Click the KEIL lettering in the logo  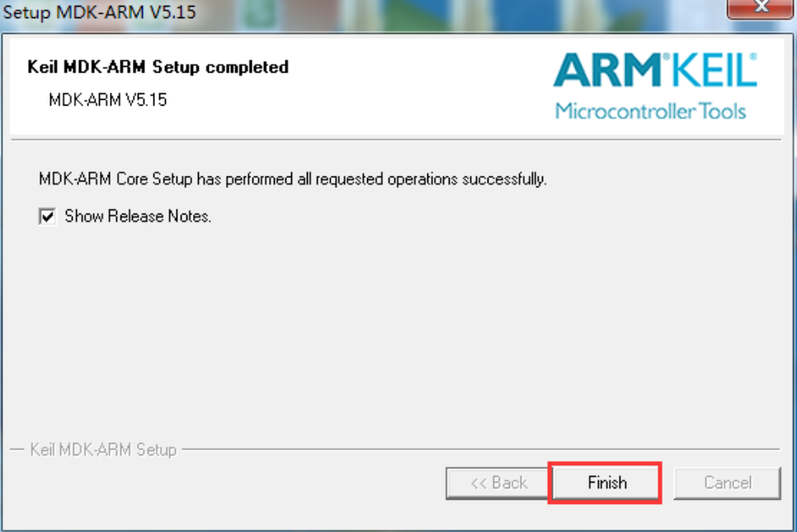click(x=714, y=73)
